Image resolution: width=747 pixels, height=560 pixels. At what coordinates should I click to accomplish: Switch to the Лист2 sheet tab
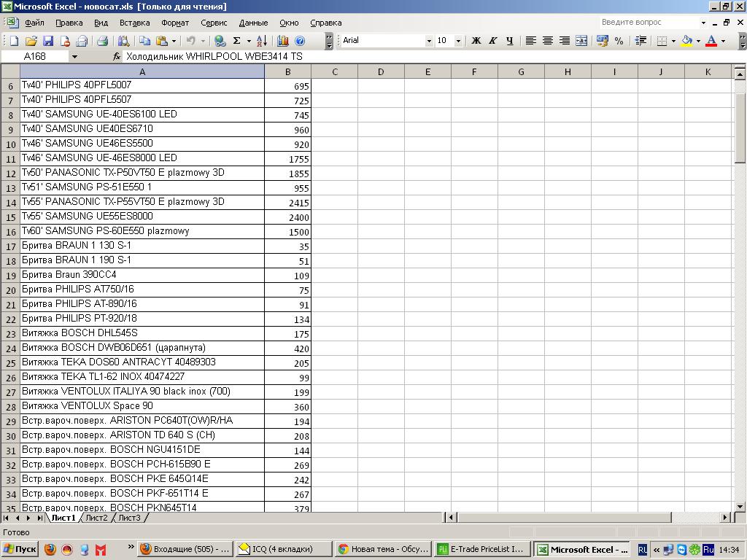(x=97, y=518)
